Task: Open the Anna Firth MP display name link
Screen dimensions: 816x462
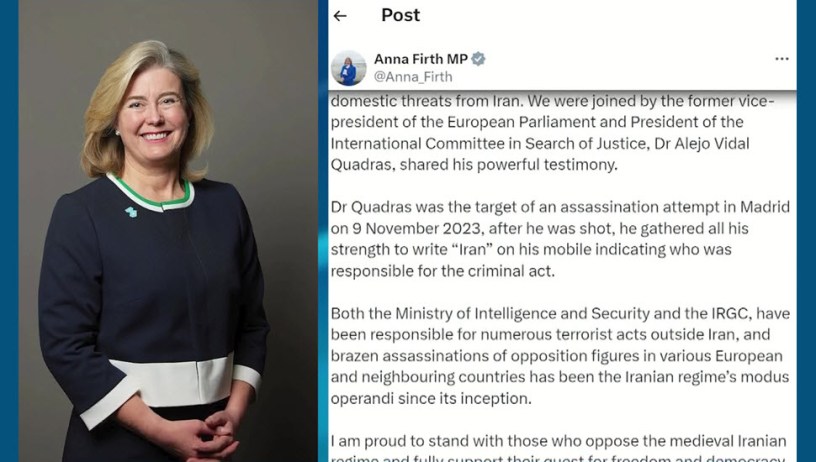Action: (x=420, y=59)
